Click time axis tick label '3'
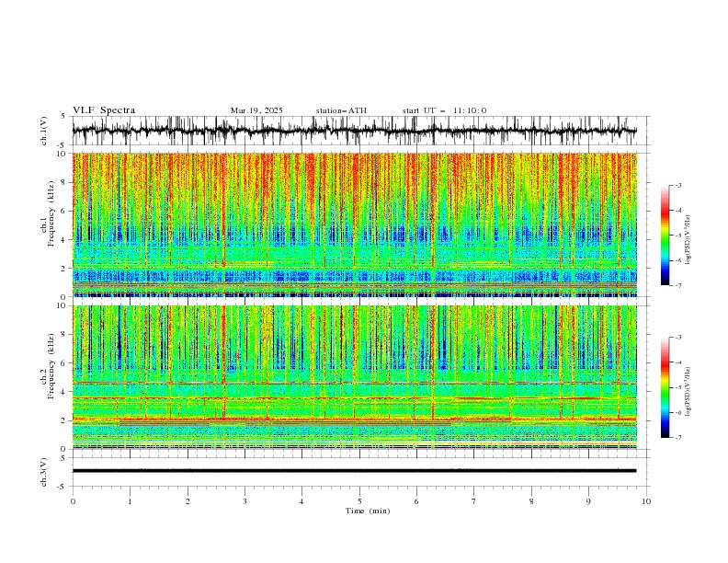 (x=245, y=501)
